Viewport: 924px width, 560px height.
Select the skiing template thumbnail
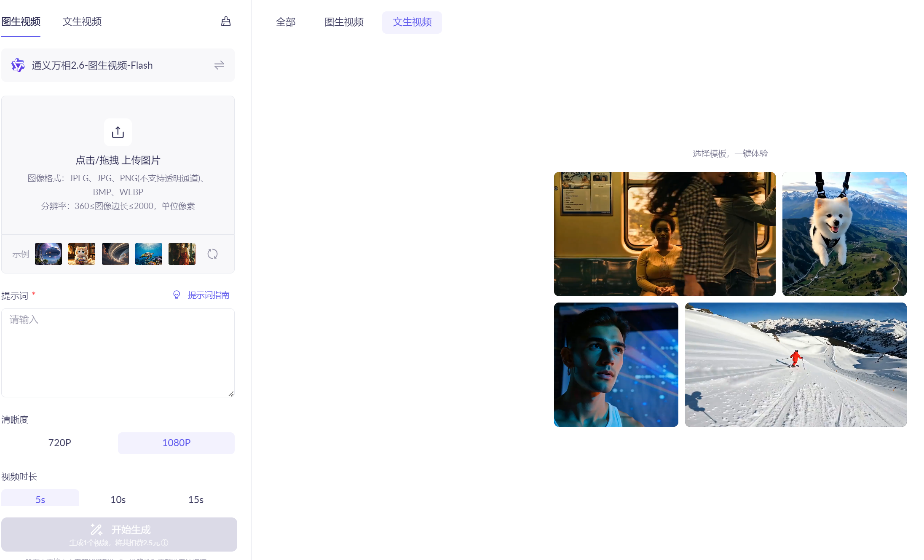795,364
